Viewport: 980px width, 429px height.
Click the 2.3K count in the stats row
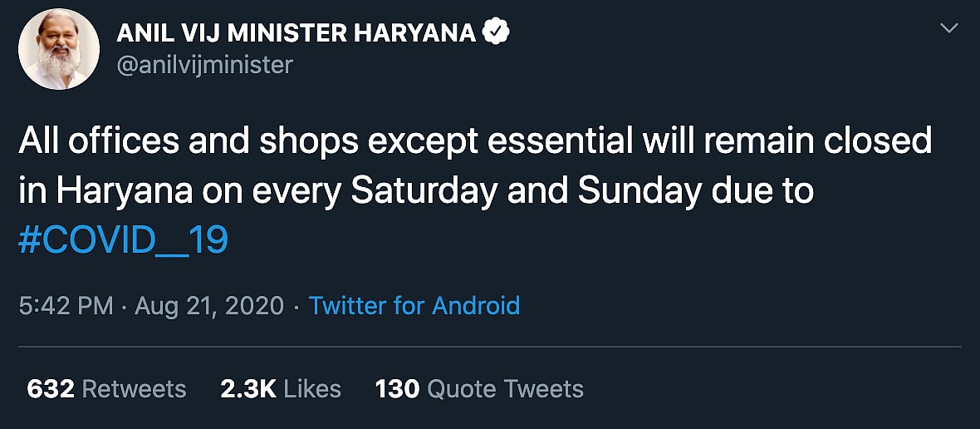click(x=247, y=388)
